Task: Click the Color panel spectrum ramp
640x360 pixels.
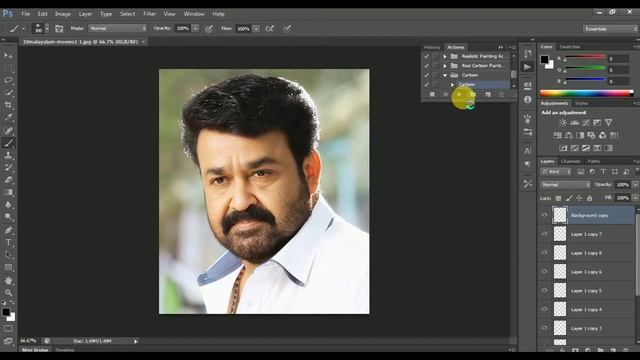Action: click(587, 93)
